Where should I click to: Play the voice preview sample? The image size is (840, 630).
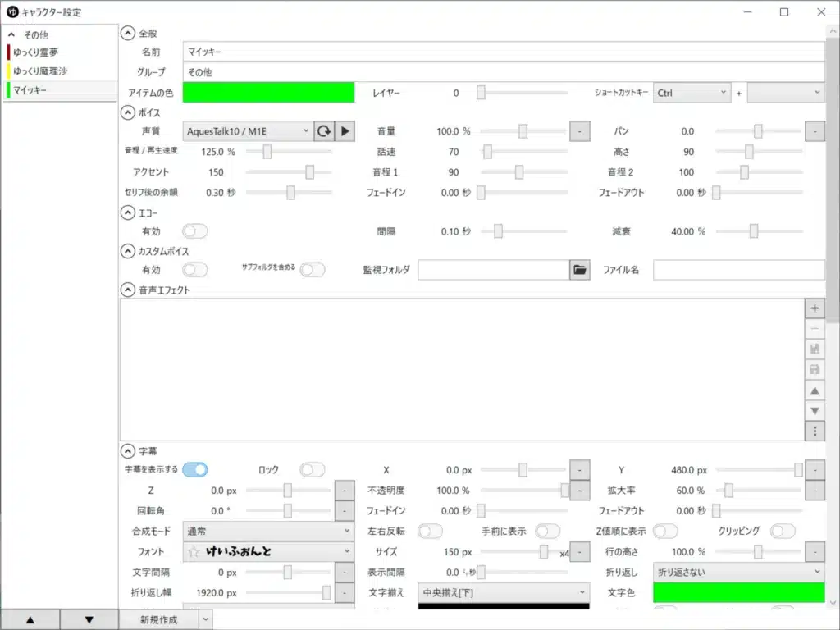(345, 131)
